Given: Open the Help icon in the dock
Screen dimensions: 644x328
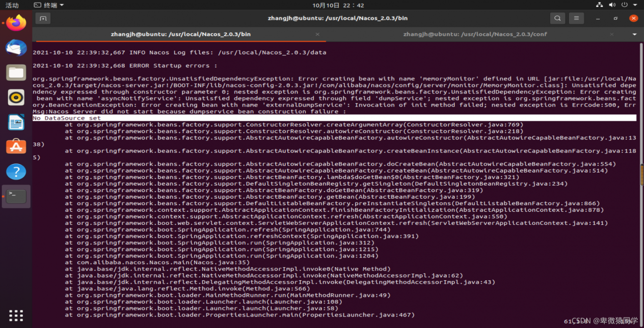Looking at the screenshot, I should point(16,172).
